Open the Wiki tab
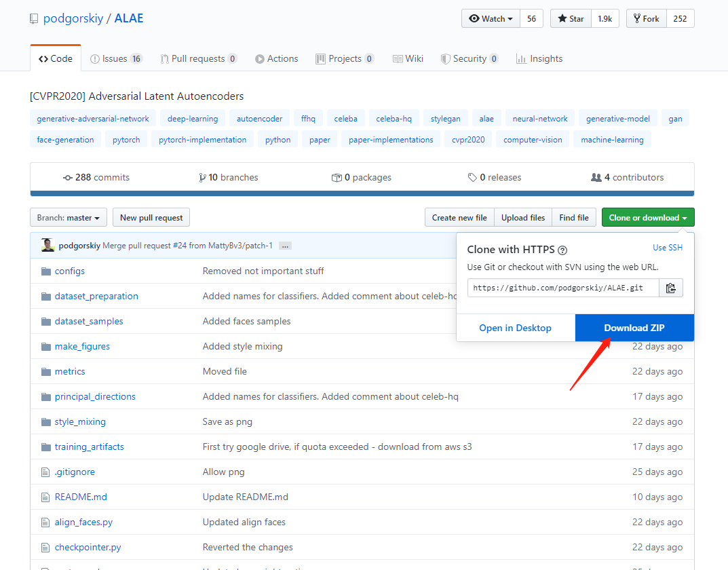This screenshot has width=728, height=570. point(408,58)
